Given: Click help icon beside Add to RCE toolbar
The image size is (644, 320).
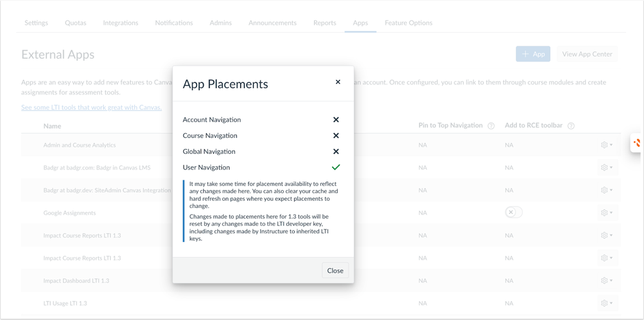Looking at the screenshot, I should 571,126.
